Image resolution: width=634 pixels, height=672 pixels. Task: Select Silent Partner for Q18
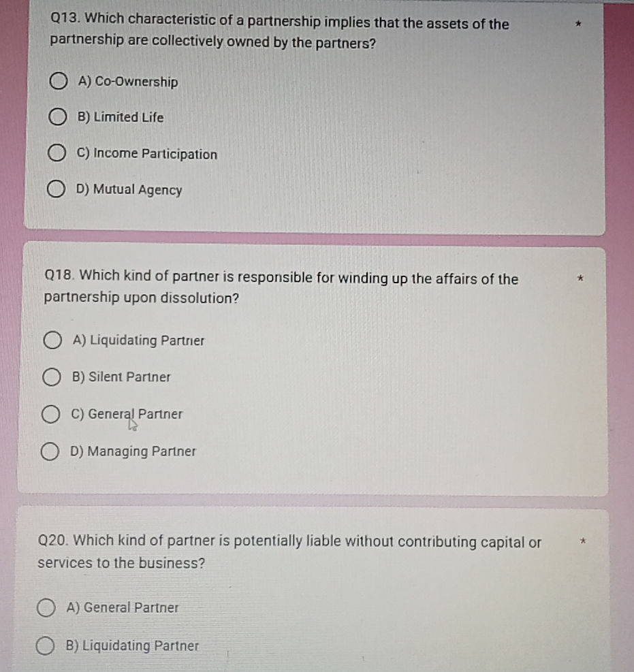52,377
